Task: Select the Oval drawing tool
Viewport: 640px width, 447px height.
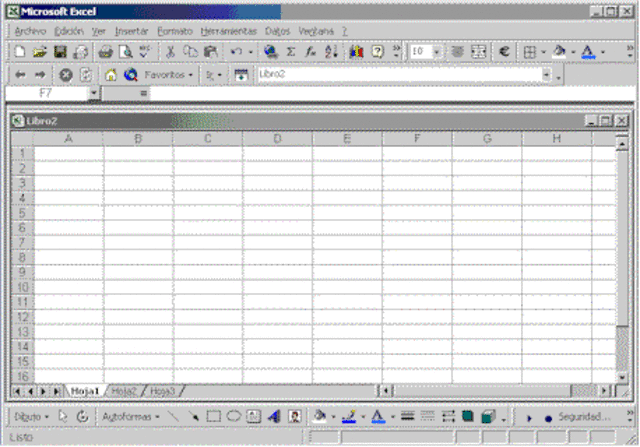Action: point(233,417)
